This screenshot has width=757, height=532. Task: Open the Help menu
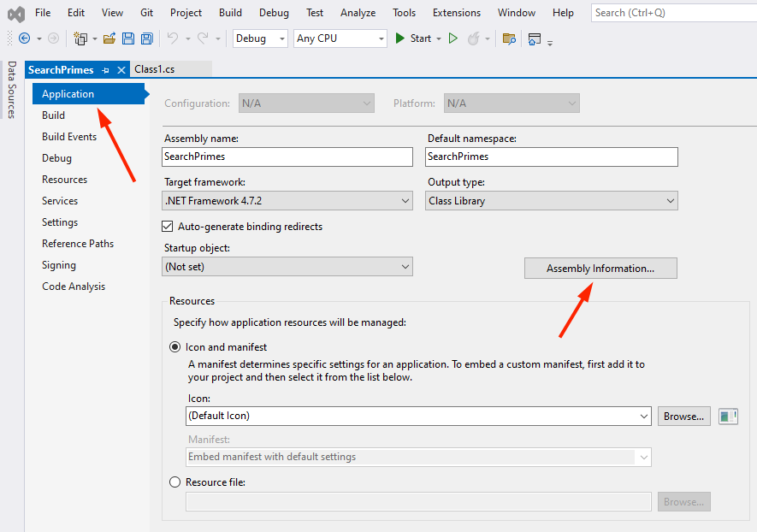click(563, 13)
